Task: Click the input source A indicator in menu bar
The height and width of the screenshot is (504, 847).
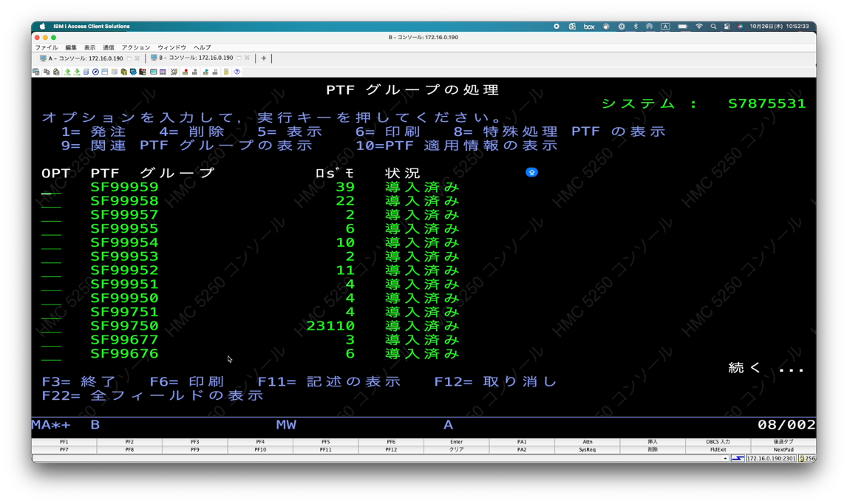Action: (x=665, y=27)
